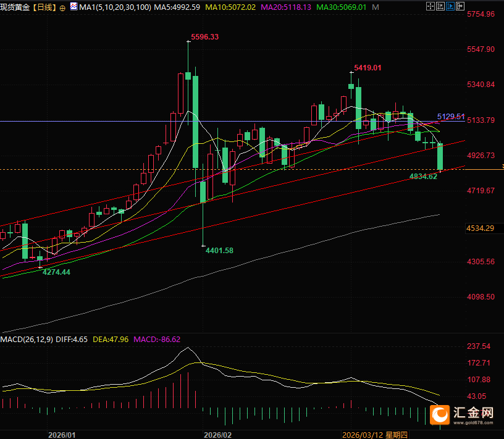
Task: Click the gray M letter after MA30
Action: 376,7
